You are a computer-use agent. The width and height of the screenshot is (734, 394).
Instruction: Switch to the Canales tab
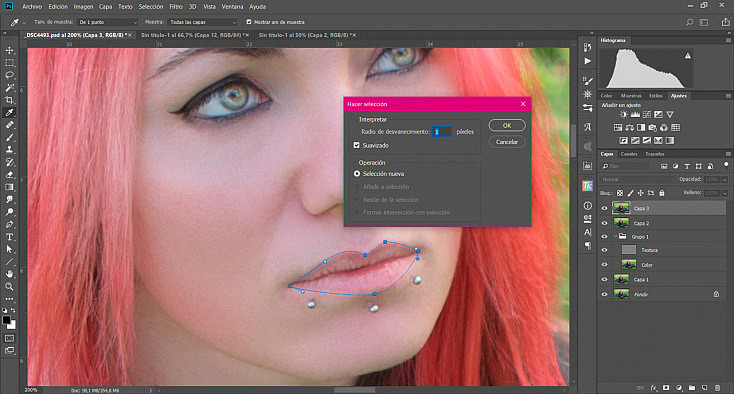629,154
